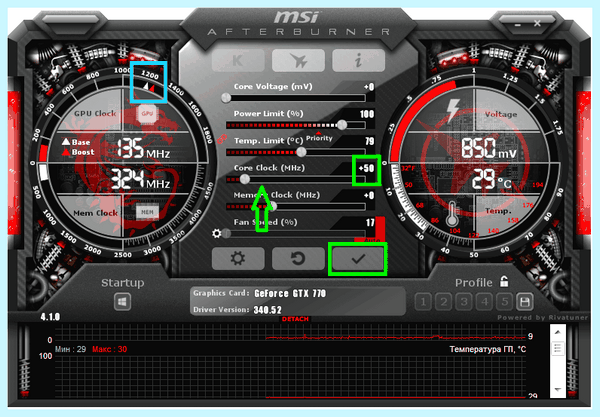The image size is (600, 417).
Task: Click the Fan Speed 17 value
Action: [x=370, y=223]
